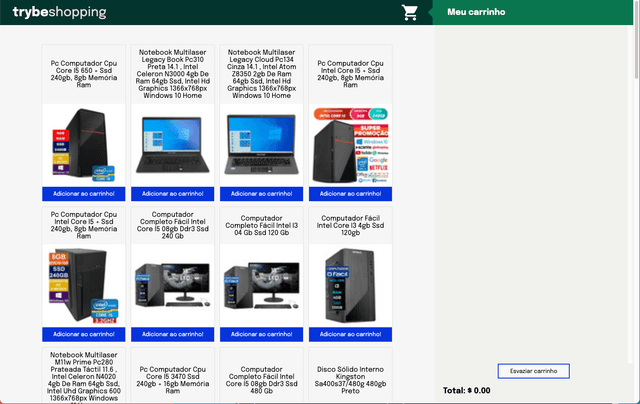Select title 'Notebook Multilaser Legacy Cloud Pc134'
The width and height of the screenshot is (640, 404).
coord(262,74)
